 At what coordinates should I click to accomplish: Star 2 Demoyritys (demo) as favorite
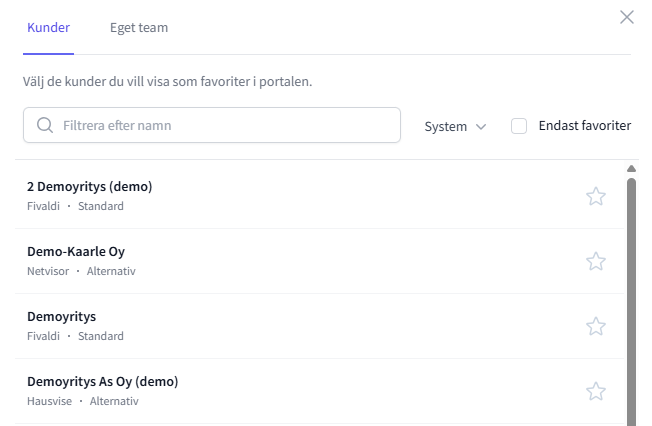pos(596,196)
